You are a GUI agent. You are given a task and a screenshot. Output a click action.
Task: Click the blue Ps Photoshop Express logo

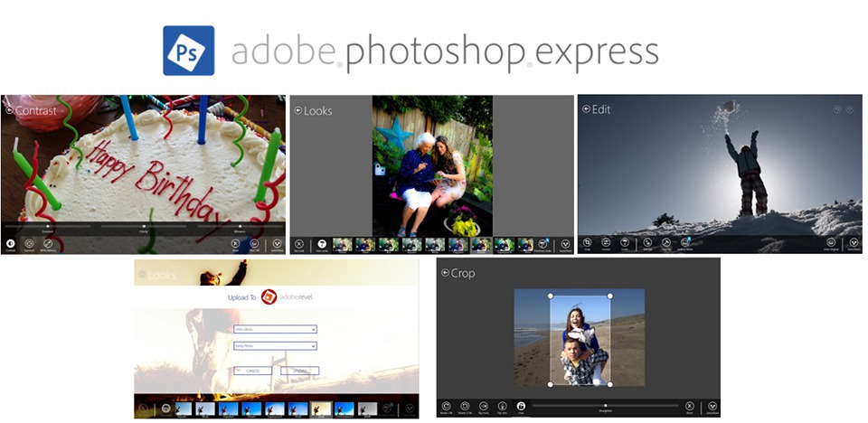click(x=188, y=51)
